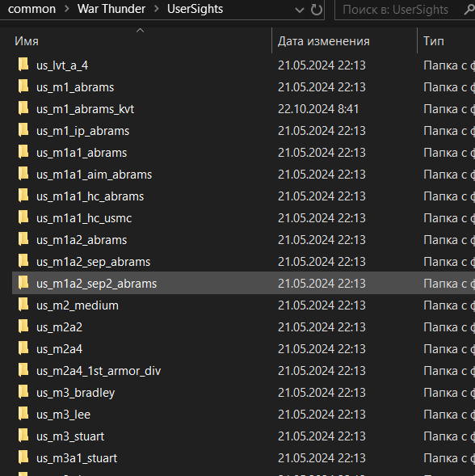Select the us_m2a4 folder name
The height and width of the screenshot is (476, 475).
pyautogui.click(x=60, y=349)
